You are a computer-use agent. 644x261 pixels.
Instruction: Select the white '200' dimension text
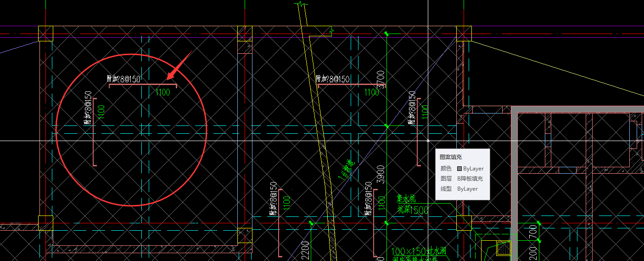click(x=532, y=253)
